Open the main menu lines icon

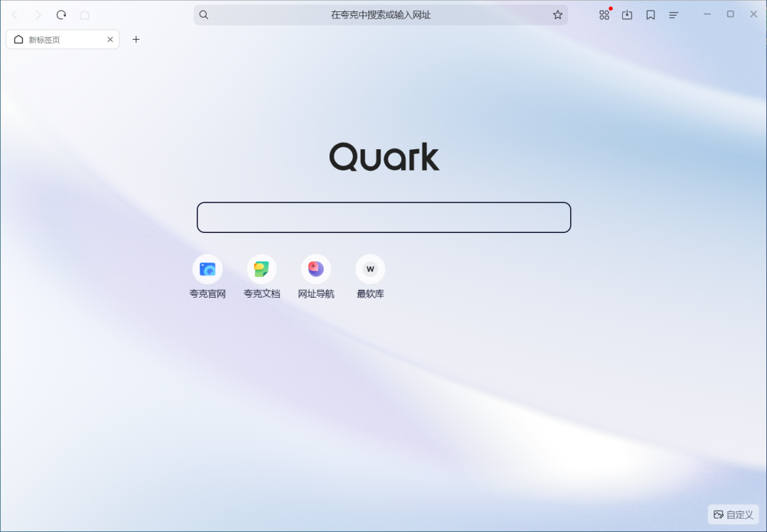point(673,15)
